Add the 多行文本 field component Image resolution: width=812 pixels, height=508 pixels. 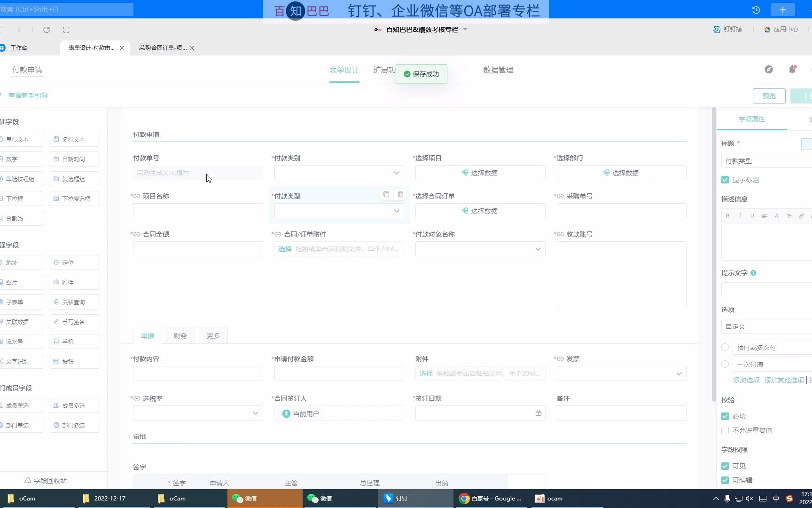tap(74, 139)
